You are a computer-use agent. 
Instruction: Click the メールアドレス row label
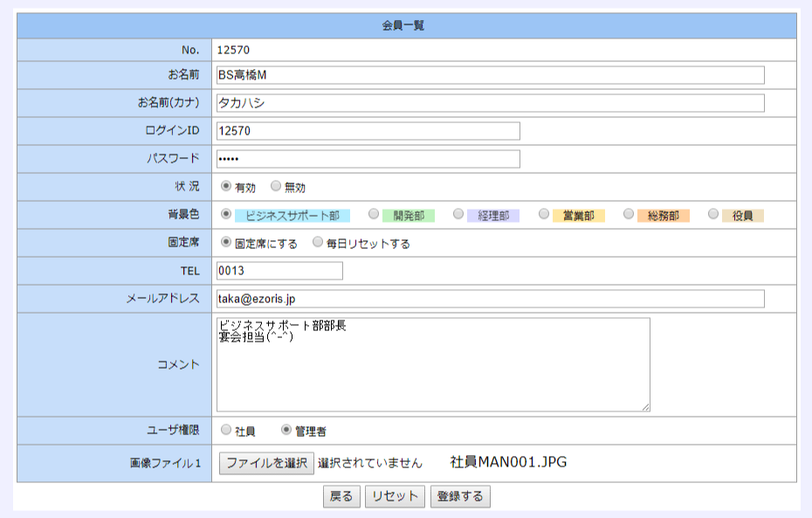click(163, 299)
